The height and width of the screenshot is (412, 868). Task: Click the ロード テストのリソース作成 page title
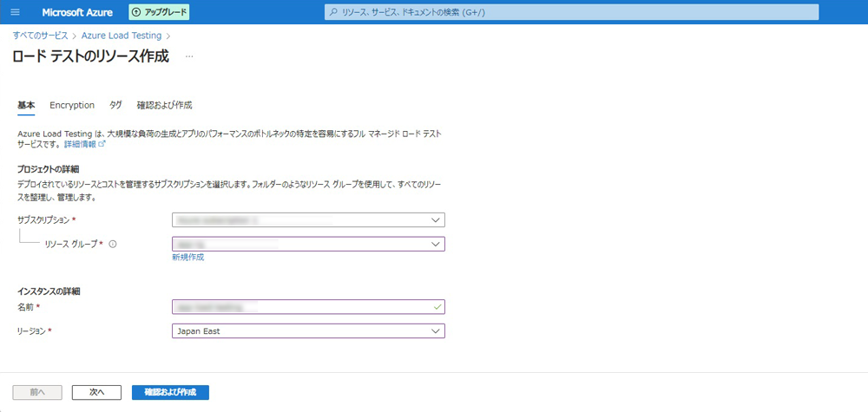click(91, 56)
